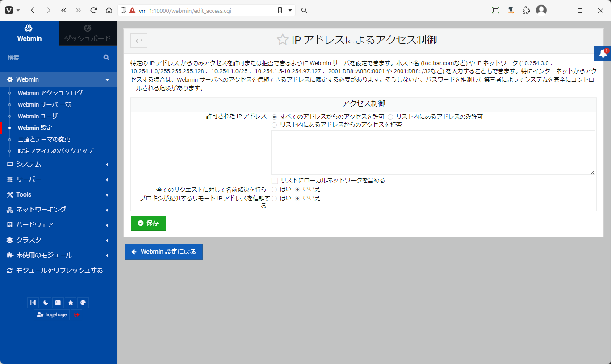The height and width of the screenshot is (364, 611).
Task: Toggle night mode moon icon
Action: coord(46,302)
